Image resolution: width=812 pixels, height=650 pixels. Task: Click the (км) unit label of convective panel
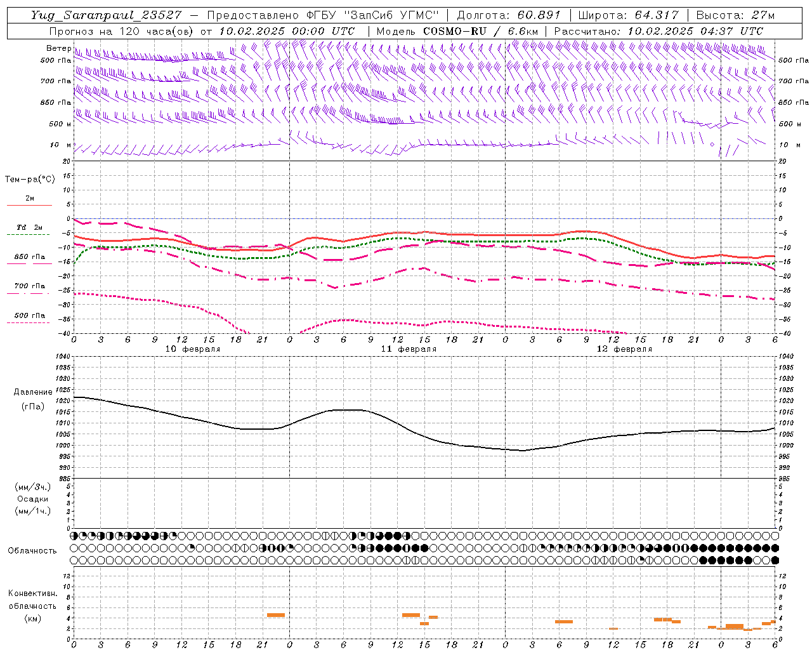(x=32, y=618)
